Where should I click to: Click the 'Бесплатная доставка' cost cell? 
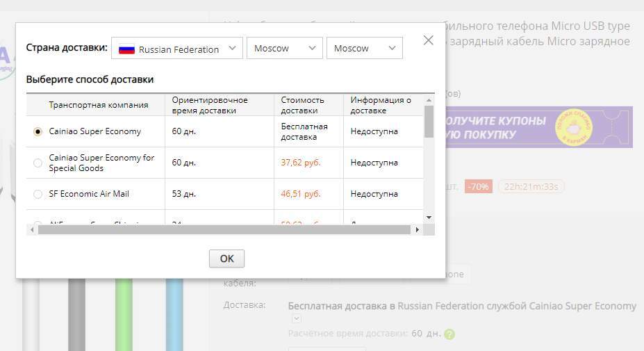coord(304,131)
